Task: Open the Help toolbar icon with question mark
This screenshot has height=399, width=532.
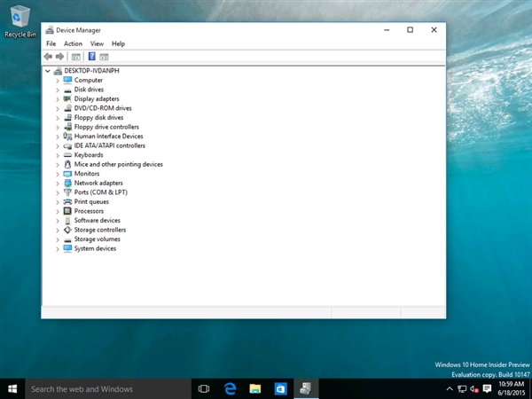Action: coord(91,57)
